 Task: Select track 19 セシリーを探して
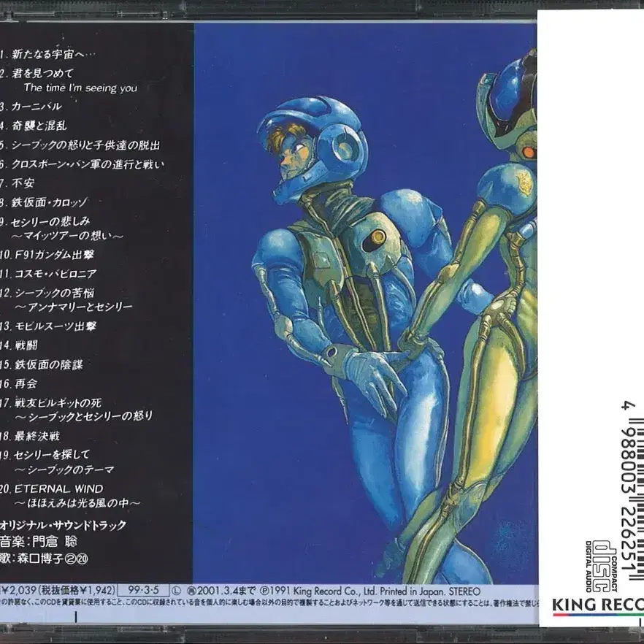pyautogui.click(x=45, y=455)
